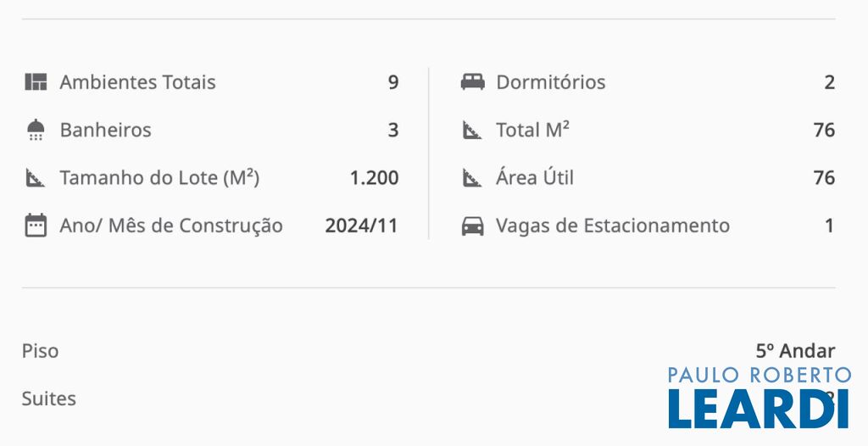Click the Suites label
The image size is (868, 446).
click(x=48, y=399)
